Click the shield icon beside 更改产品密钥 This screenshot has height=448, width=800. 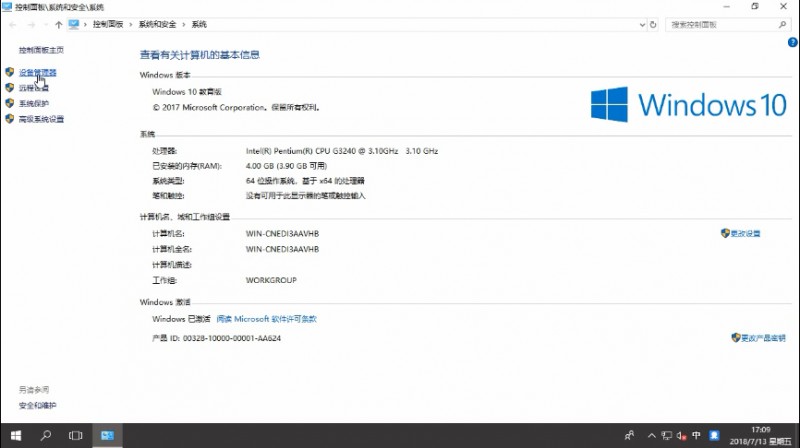(x=736, y=337)
